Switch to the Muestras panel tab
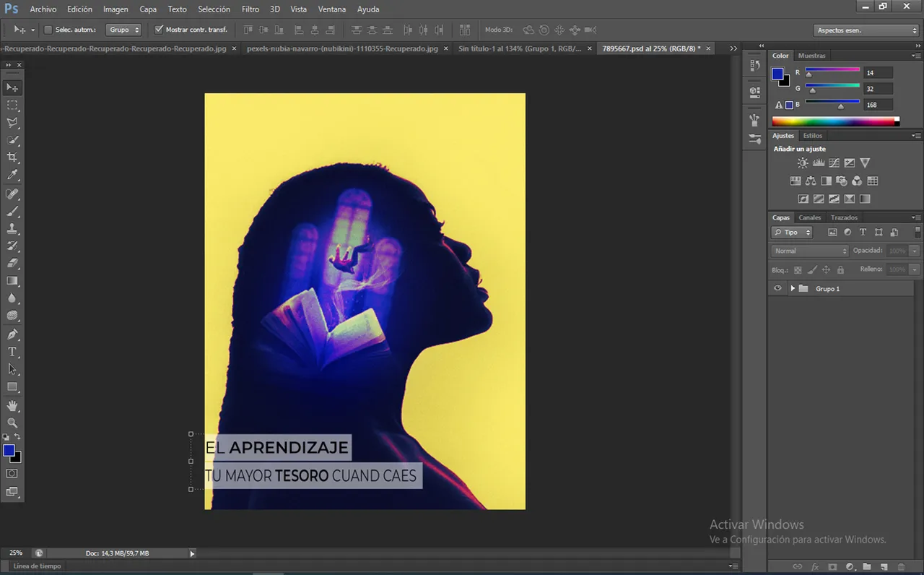The height and width of the screenshot is (575, 924). (811, 56)
